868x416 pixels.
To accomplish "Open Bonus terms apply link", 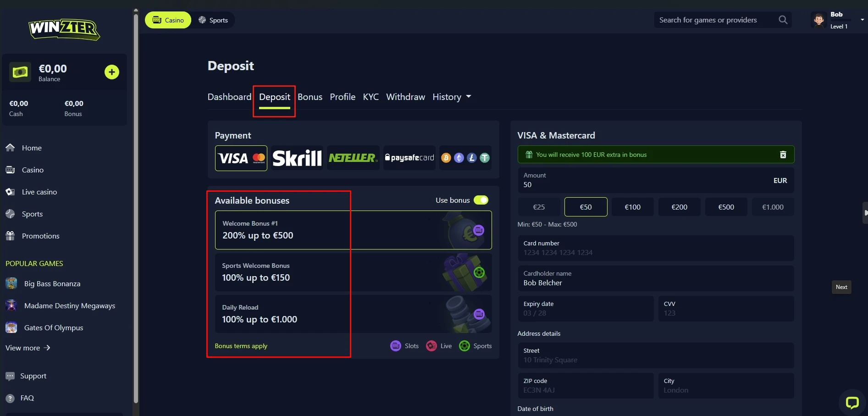I will 241,346.
